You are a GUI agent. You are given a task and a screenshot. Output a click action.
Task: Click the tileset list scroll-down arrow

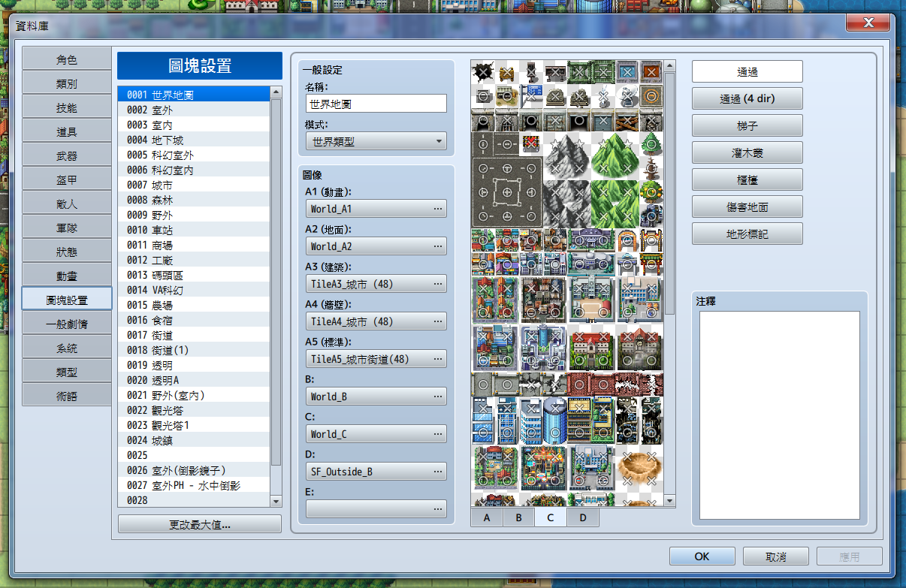pos(276,501)
